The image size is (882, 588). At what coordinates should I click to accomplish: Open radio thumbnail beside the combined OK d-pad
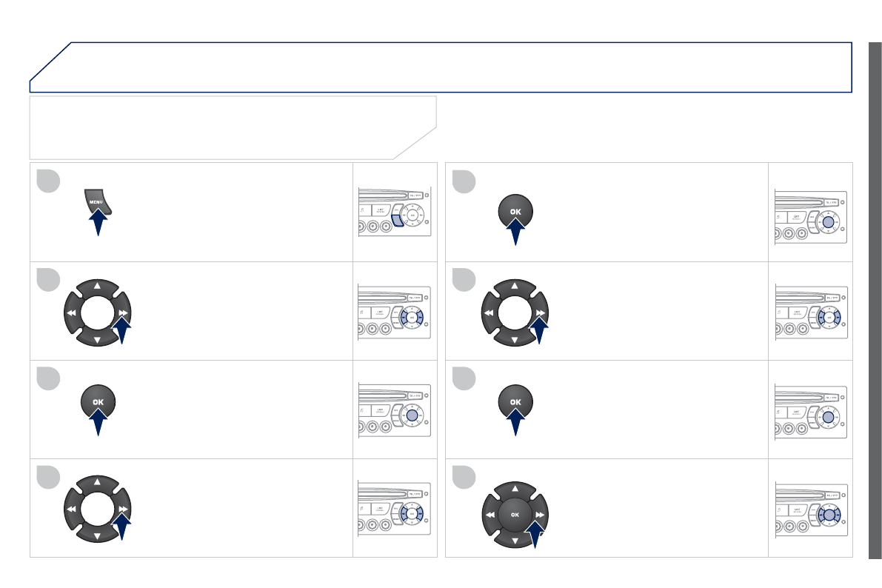pos(810,508)
